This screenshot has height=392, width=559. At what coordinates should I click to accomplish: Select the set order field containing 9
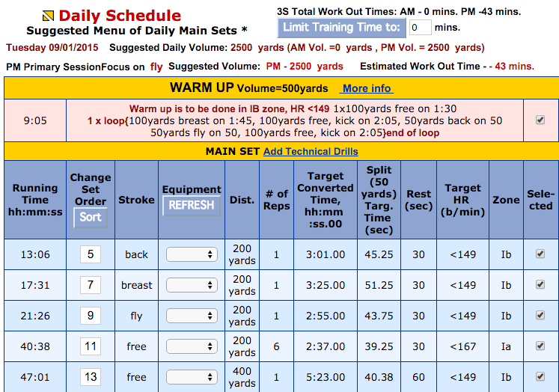pyautogui.click(x=90, y=316)
